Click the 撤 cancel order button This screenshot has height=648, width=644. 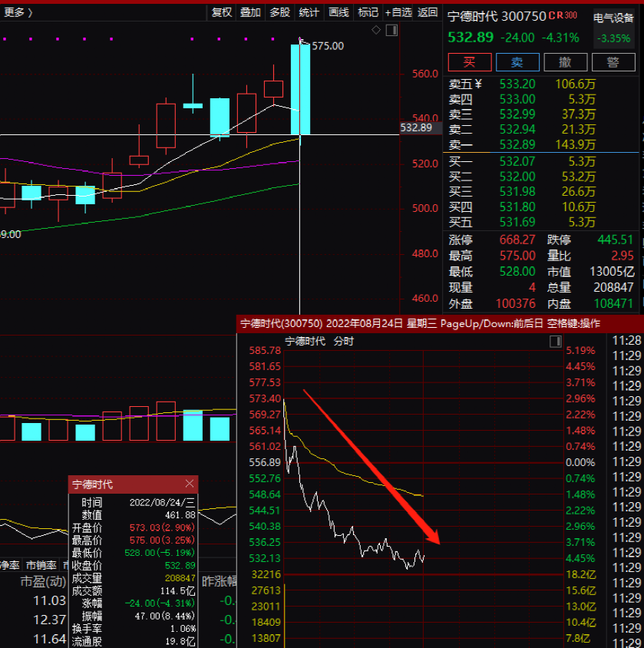pos(566,62)
